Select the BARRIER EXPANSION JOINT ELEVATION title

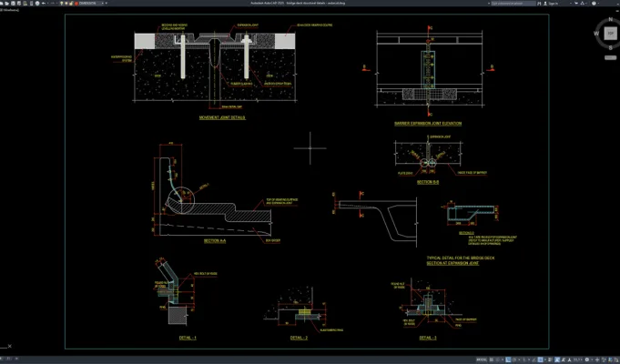click(428, 124)
